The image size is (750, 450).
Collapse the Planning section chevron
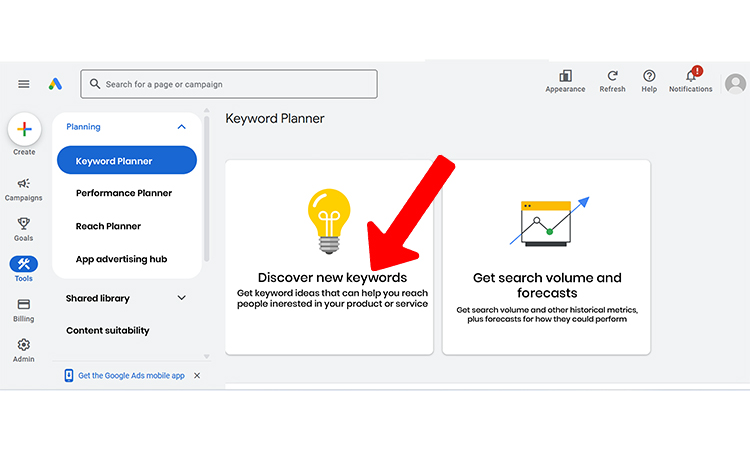click(181, 127)
